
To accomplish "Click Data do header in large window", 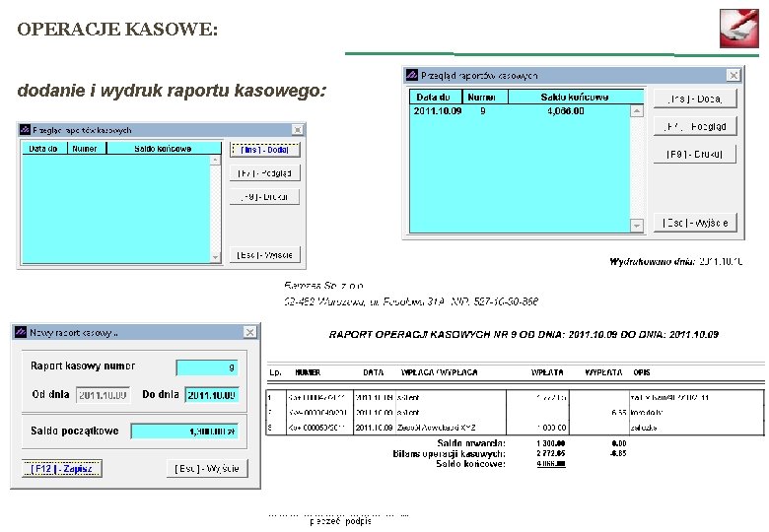I will coord(436,97).
